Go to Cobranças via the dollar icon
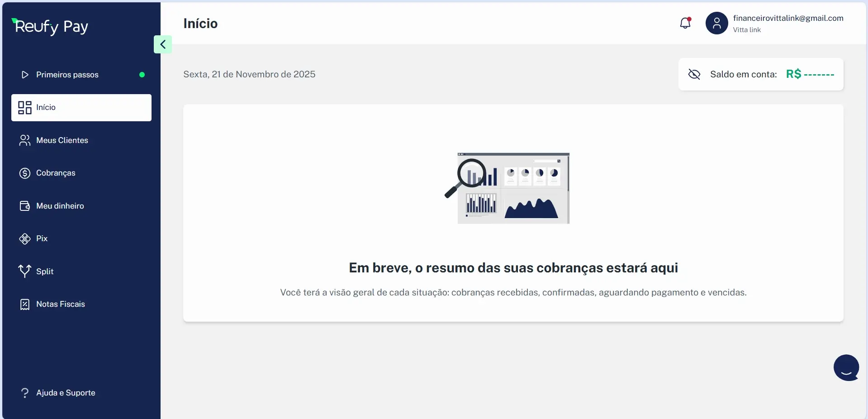The height and width of the screenshot is (419, 868). [24, 173]
